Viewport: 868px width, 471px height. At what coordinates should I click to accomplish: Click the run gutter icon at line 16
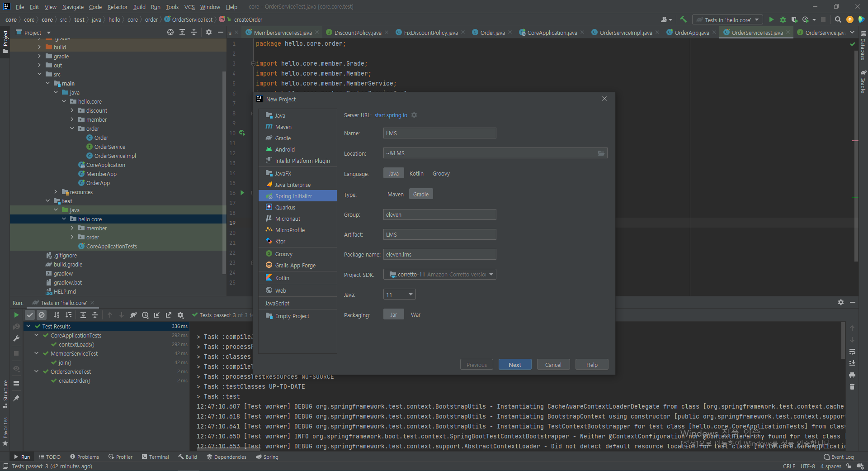(242, 193)
